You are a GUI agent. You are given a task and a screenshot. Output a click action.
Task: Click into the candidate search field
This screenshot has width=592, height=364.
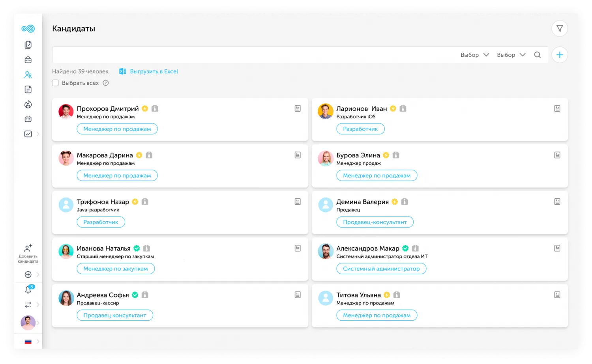(253, 55)
